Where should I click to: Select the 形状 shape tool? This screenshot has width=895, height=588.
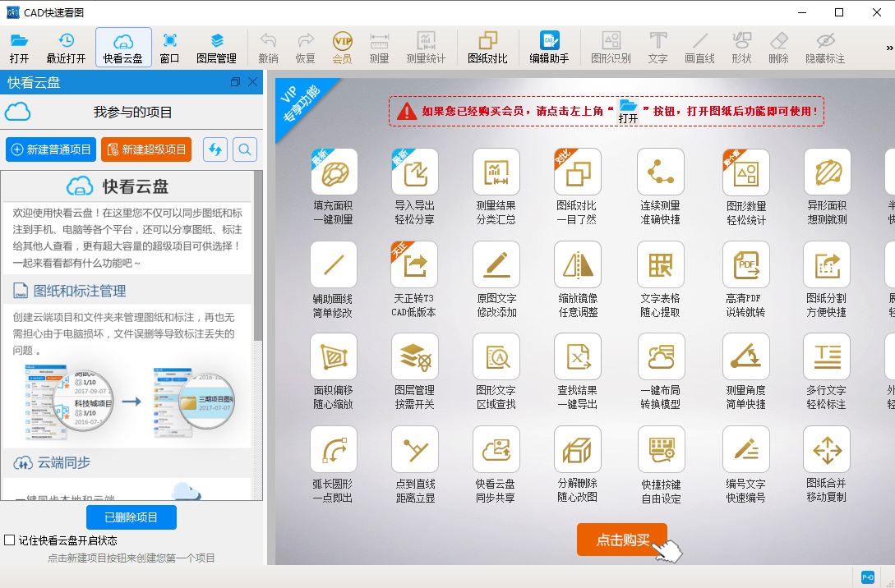[741, 48]
